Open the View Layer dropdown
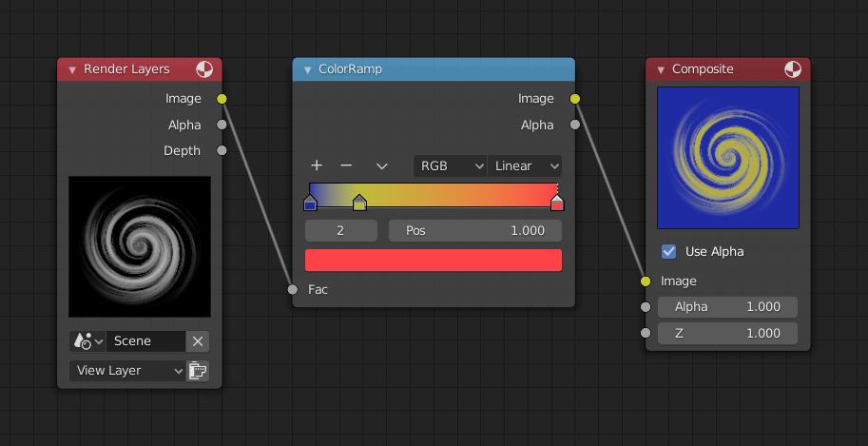 click(x=128, y=371)
